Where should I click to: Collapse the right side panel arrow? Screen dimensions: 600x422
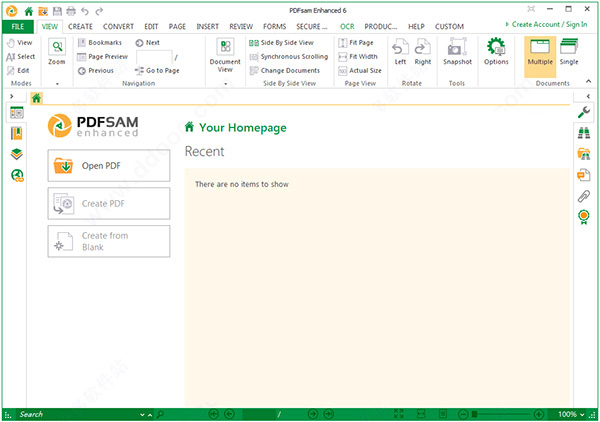[x=588, y=96]
